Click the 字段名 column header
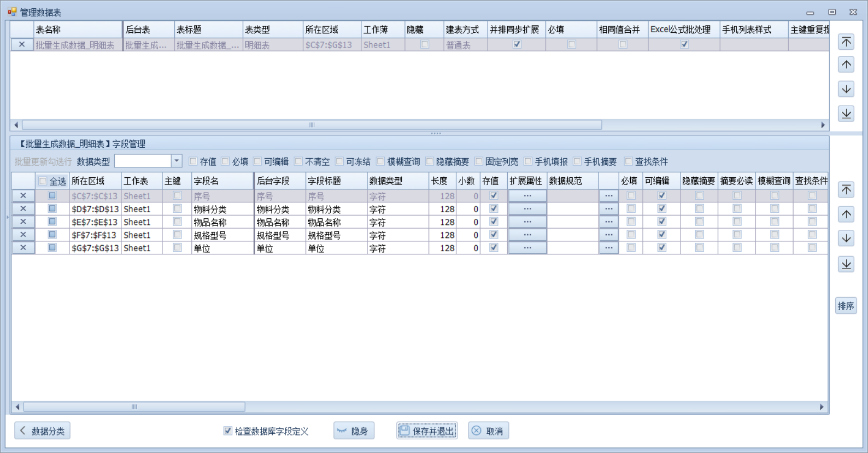 click(222, 181)
